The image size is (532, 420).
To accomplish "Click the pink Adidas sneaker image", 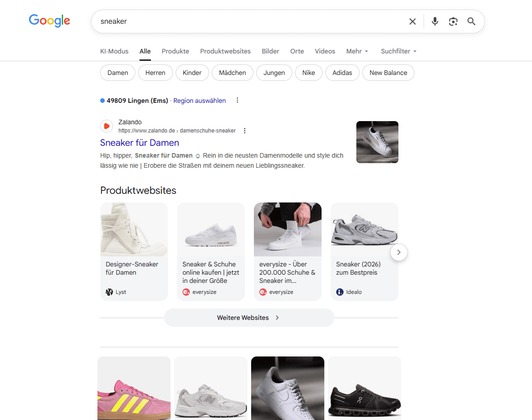I will 134,388.
